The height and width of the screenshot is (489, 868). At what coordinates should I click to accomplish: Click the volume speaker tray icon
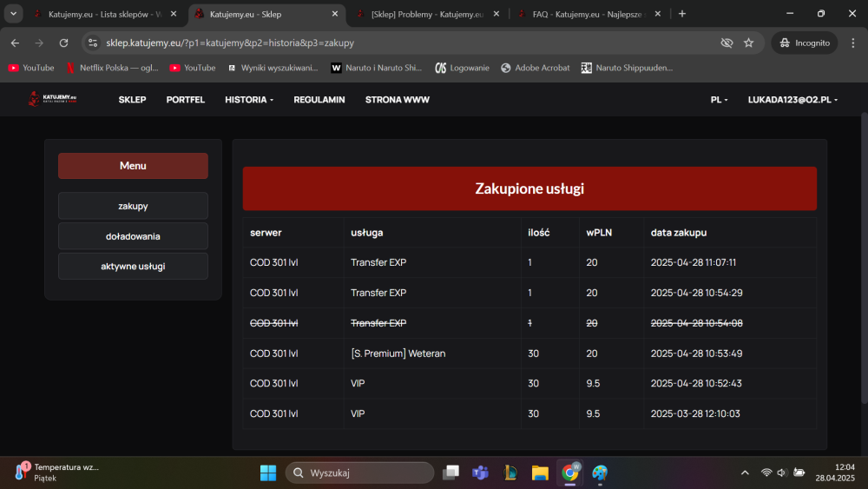point(782,472)
